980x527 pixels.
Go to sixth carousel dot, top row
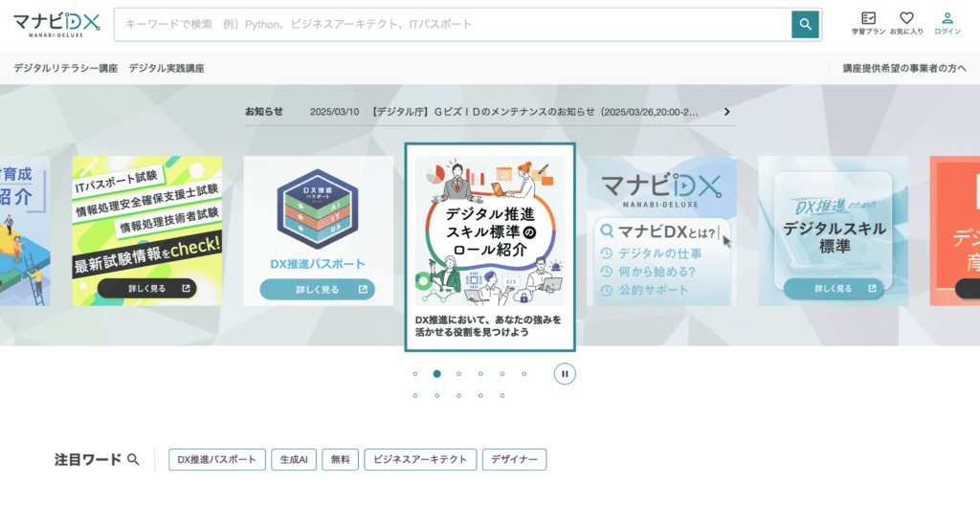524,374
